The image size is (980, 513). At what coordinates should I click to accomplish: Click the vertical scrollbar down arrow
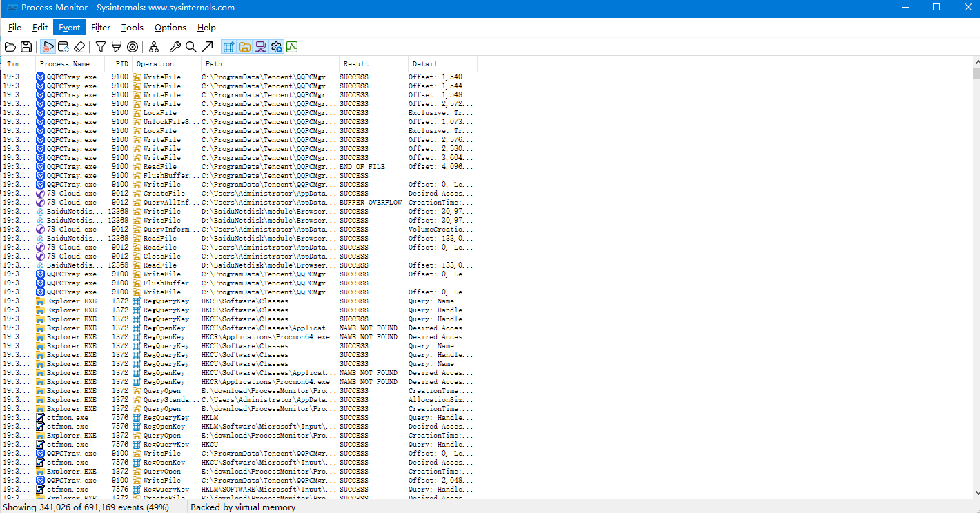coord(976,493)
